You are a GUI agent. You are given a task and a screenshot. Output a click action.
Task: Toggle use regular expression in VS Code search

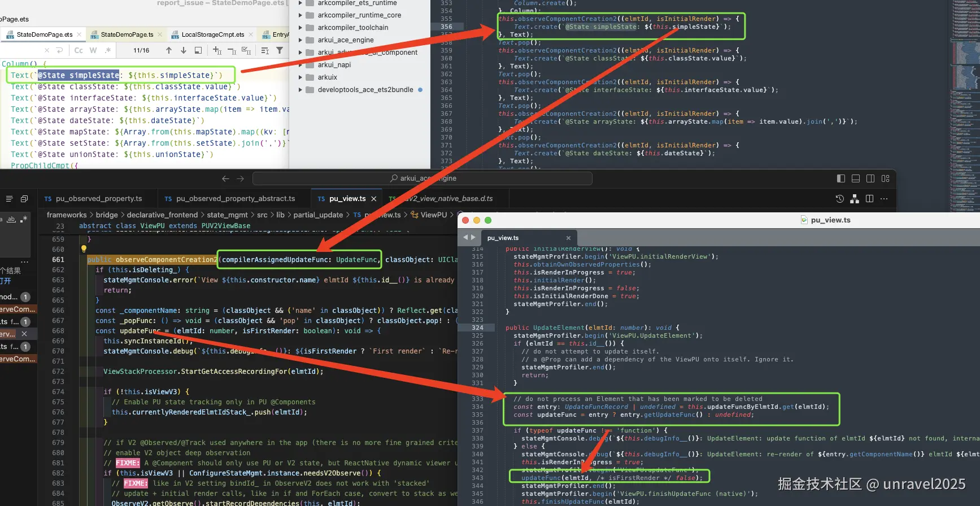(24, 219)
